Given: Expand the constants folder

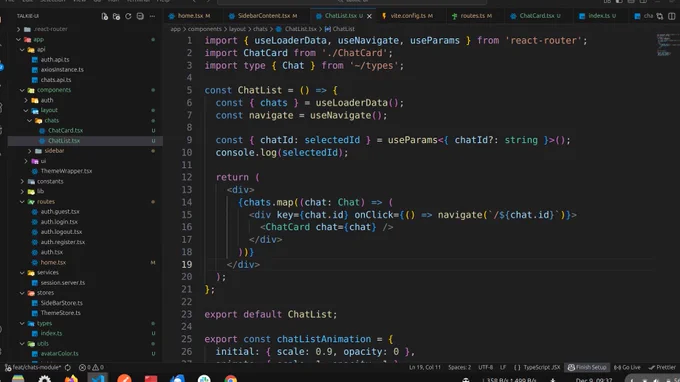Looking at the screenshot, I should 50,181.
